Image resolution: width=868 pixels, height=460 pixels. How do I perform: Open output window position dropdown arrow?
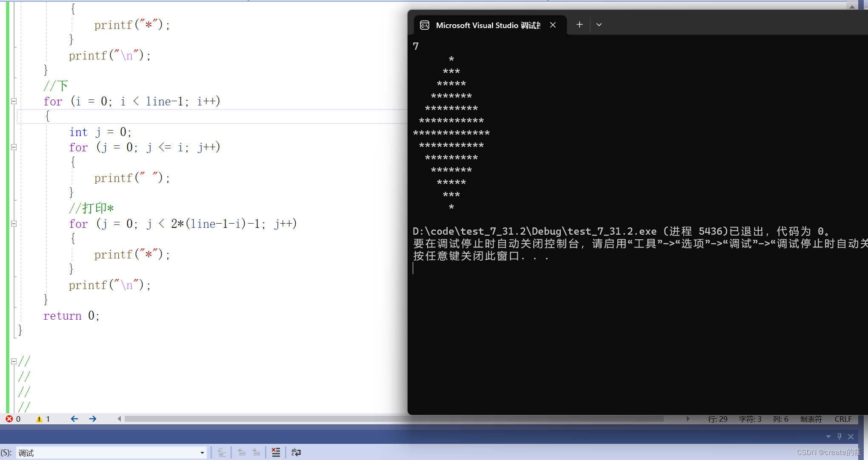(x=828, y=437)
